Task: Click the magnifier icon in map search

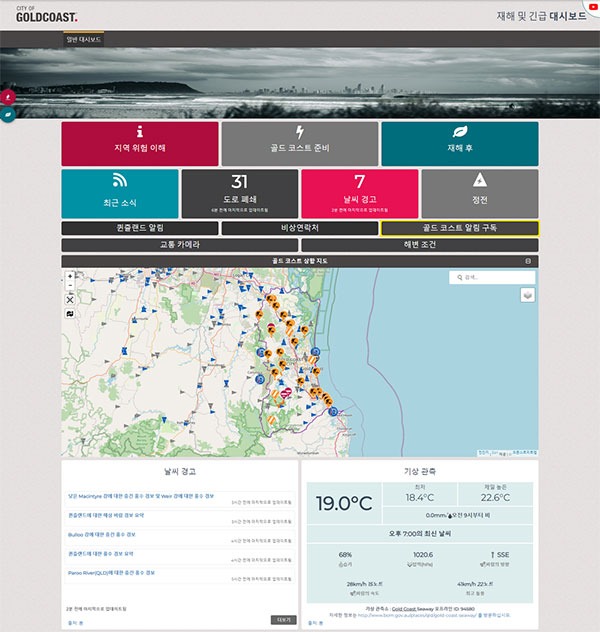Action: (459, 277)
